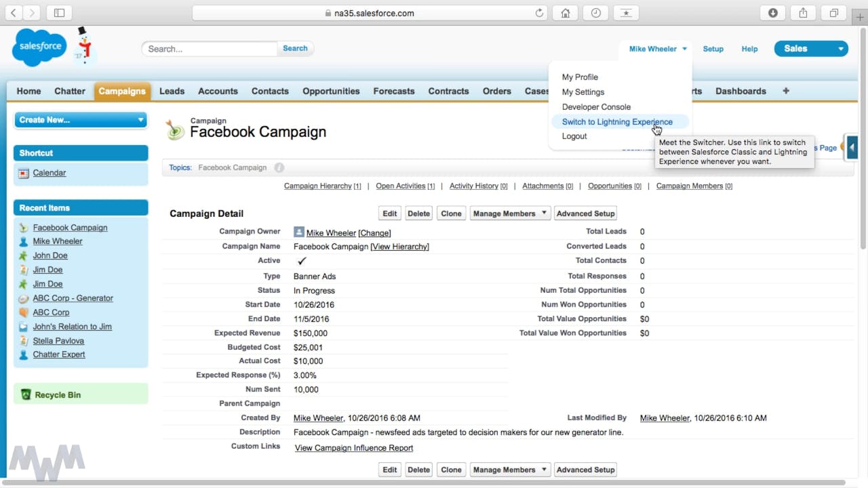Click the top Advanced Setup button
868x488 pixels.
click(x=585, y=213)
